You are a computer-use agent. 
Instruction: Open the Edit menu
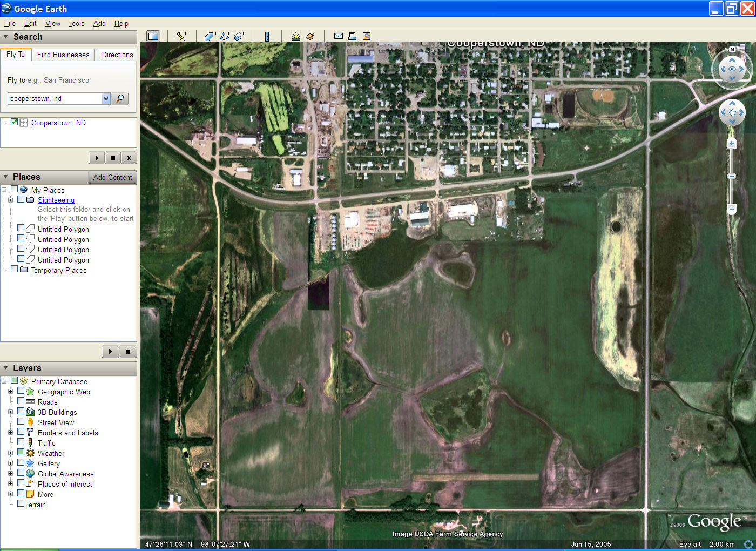30,23
